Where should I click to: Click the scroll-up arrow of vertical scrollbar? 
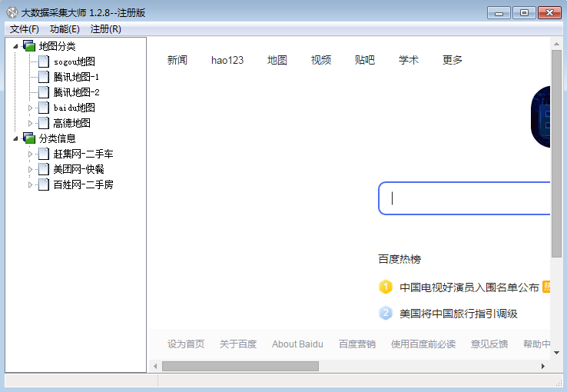556,44
